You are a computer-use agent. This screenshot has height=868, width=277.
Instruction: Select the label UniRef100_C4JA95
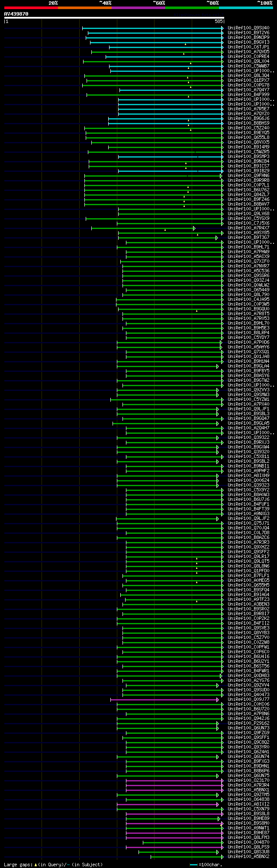(x=248, y=299)
